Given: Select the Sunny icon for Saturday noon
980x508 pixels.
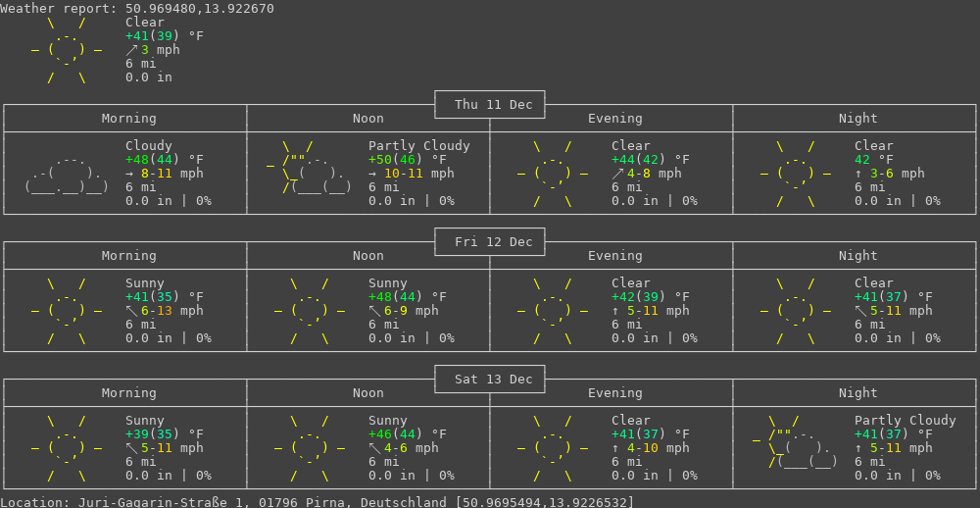Looking at the screenshot, I should click(310, 448).
